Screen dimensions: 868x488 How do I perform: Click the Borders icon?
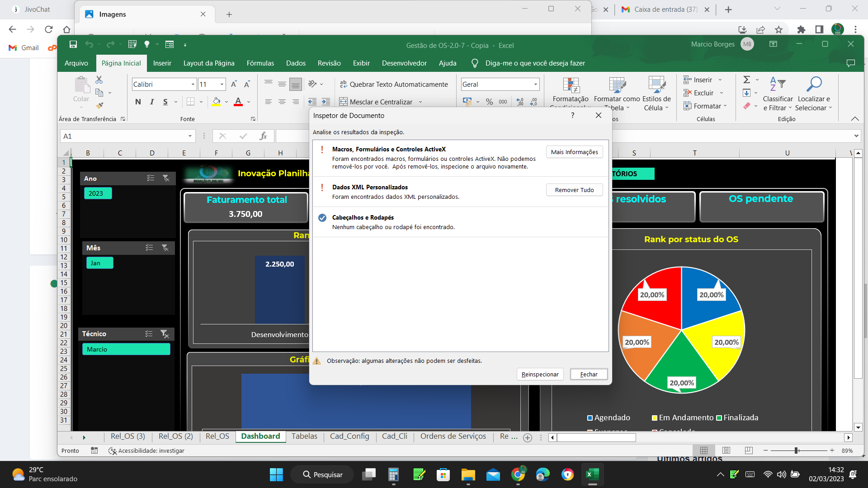191,102
